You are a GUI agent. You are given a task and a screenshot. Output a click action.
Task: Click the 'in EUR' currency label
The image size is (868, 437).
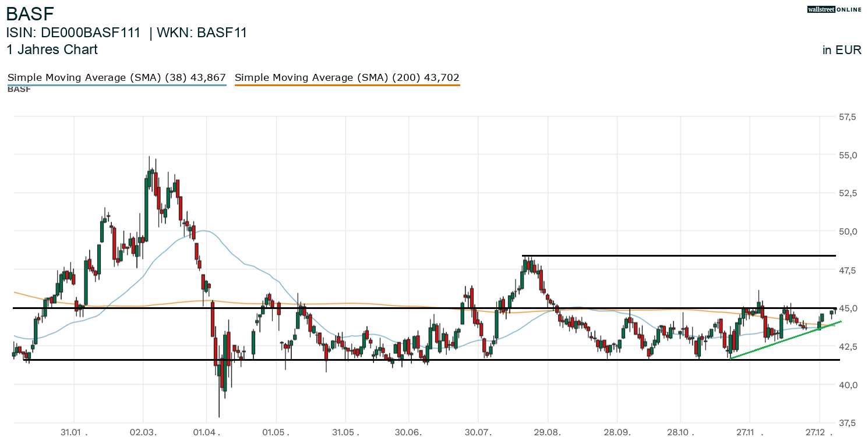[842, 50]
